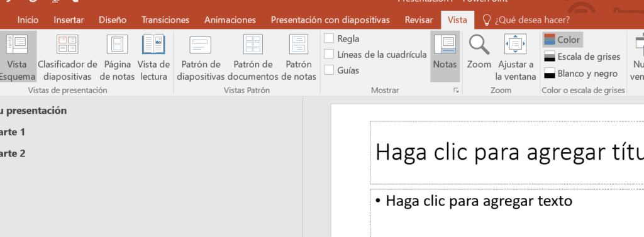Switch to Vista de lectura

coord(153,57)
